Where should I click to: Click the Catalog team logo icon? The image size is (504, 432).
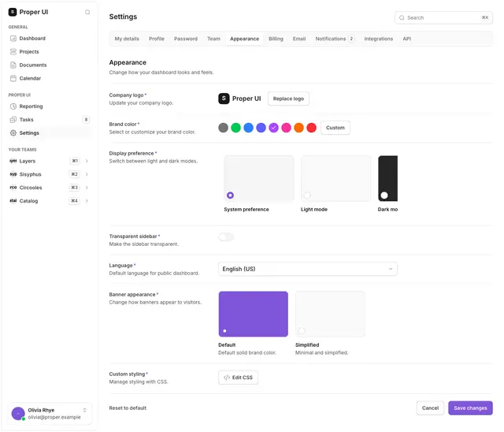(13, 201)
